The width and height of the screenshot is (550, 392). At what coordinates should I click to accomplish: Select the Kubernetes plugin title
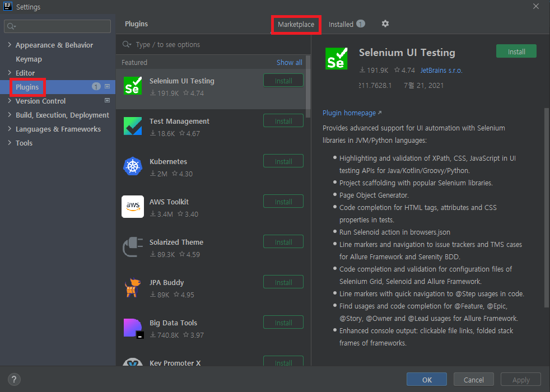tap(169, 162)
